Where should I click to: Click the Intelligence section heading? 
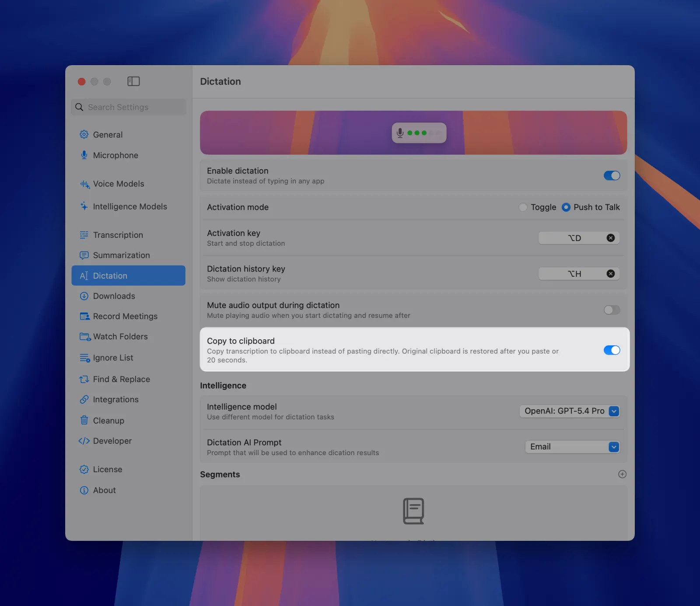[223, 386]
